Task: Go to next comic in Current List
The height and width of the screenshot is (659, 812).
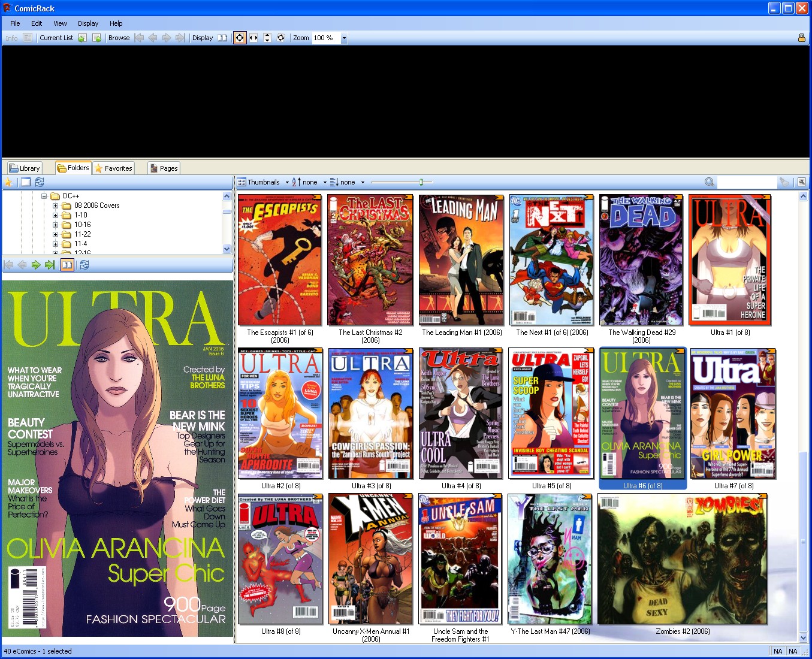Action: [x=96, y=38]
